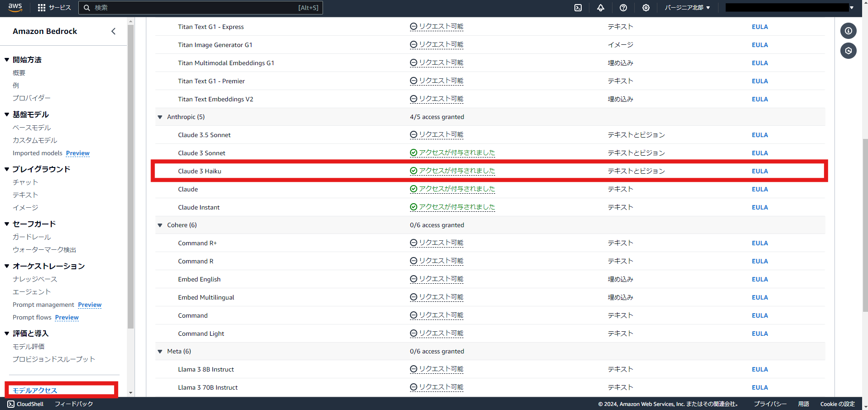Open the settings gear icon

coord(646,8)
